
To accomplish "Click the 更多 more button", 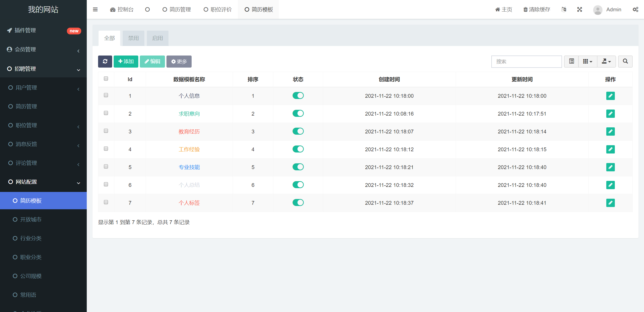I will (179, 61).
